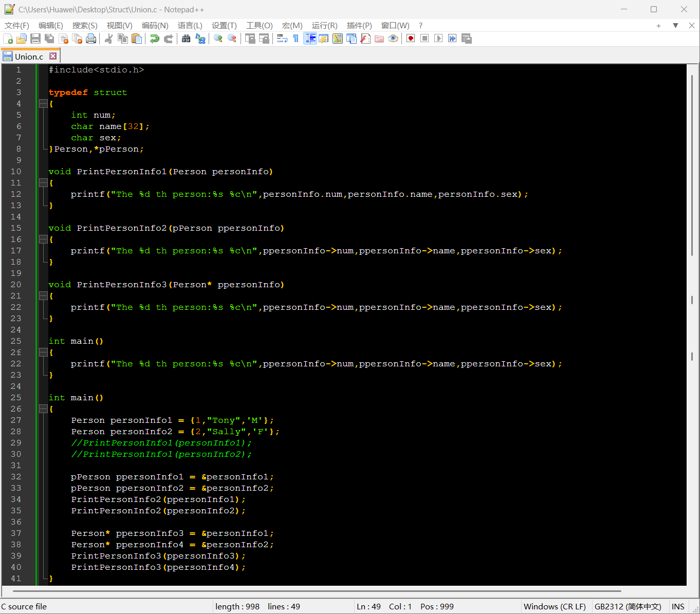This screenshot has width=700, height=614.
Task: Click the GB2312 encoding status field
Action: [628, 606]
